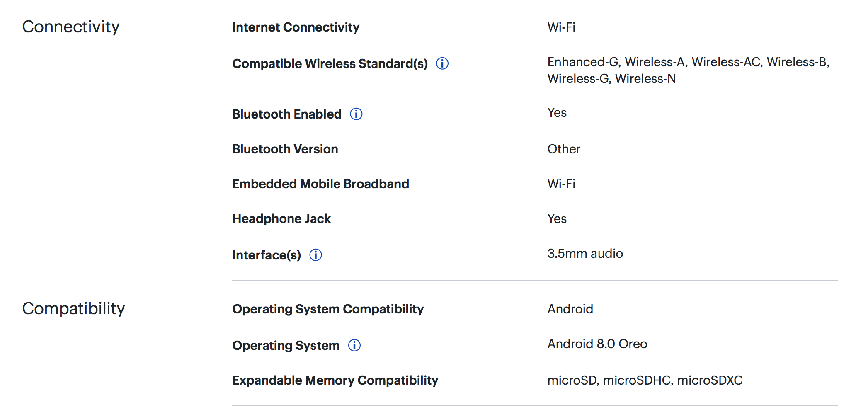Click the Operating System Compatibility label

328,309
